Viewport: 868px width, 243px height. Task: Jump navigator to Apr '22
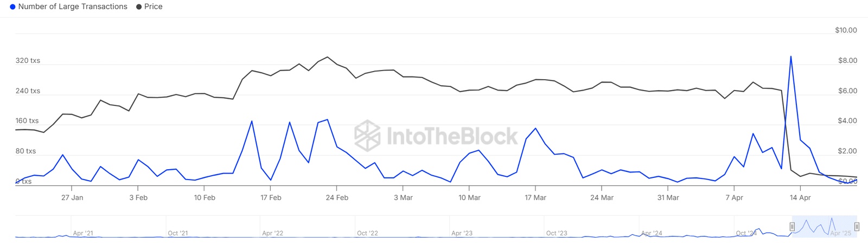coord(272,233)
